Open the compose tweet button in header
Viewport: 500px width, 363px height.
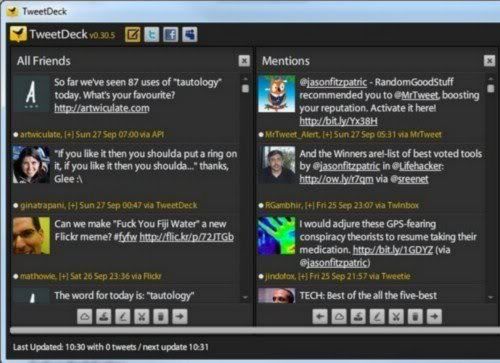(133, 34)
